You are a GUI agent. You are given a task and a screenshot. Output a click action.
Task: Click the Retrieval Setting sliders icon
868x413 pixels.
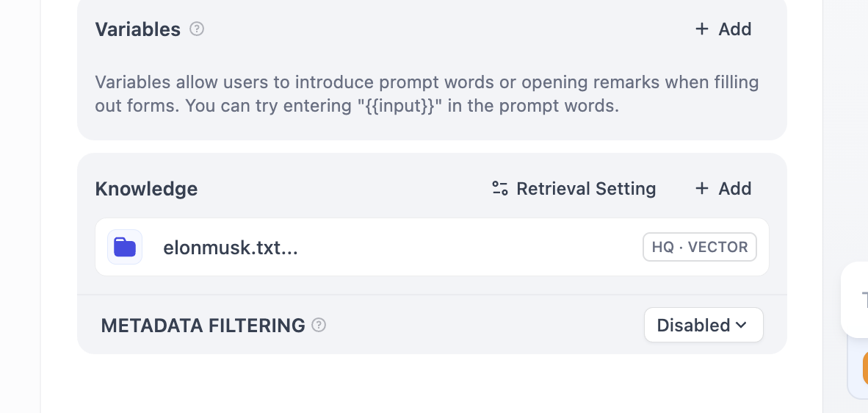500,189
